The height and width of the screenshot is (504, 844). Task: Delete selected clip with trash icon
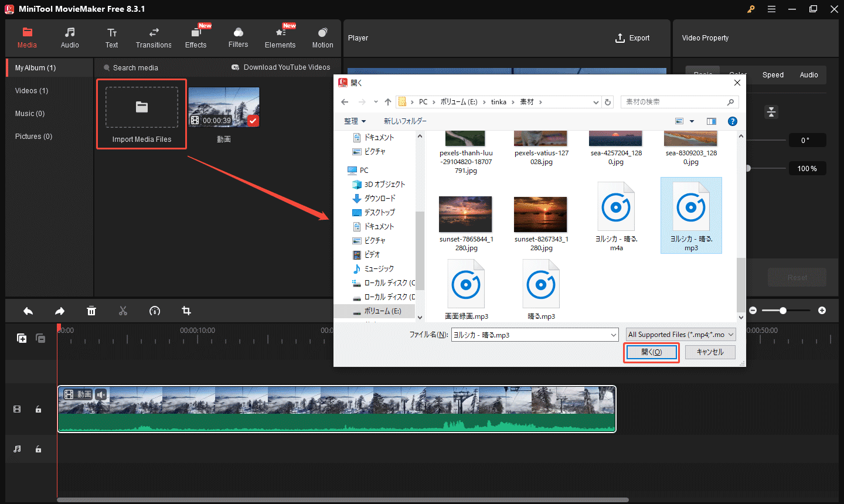pos(91,311)
